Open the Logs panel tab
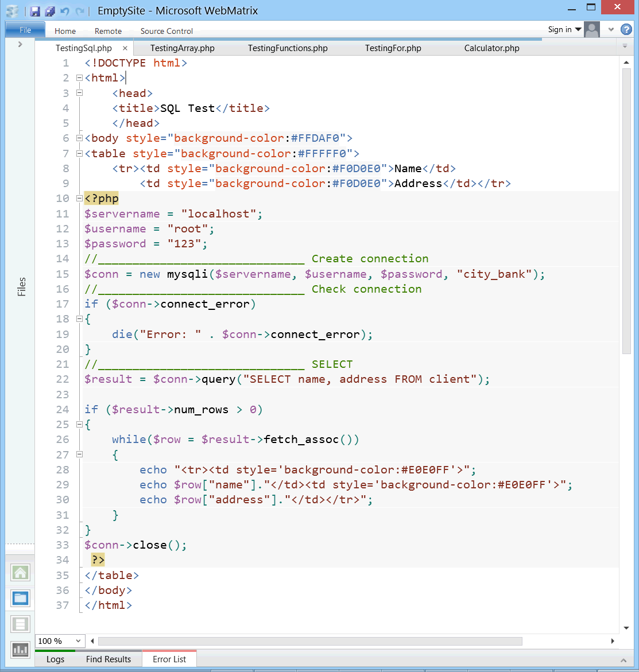Screen dimensions: 639x672 click(x=55, y=659)
